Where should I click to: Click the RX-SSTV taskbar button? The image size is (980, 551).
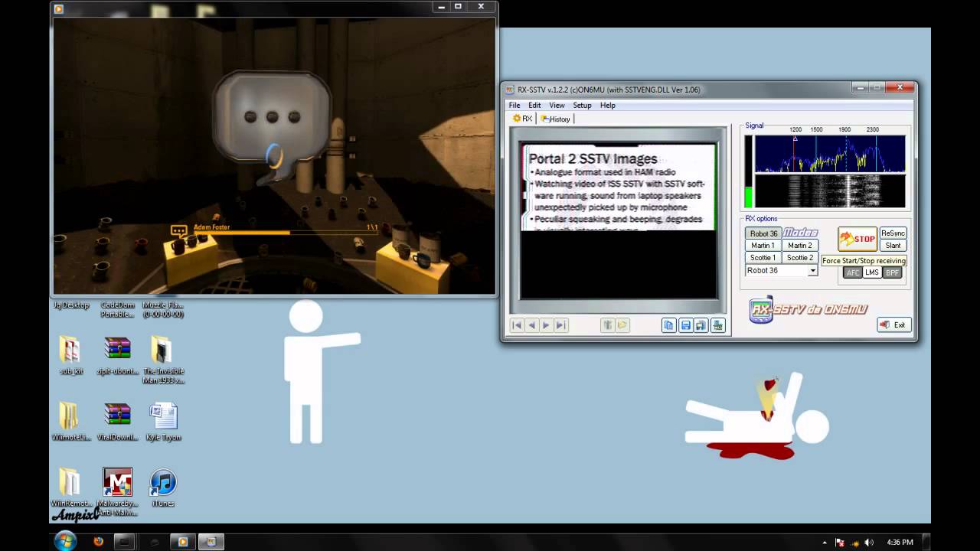[212, 541]
